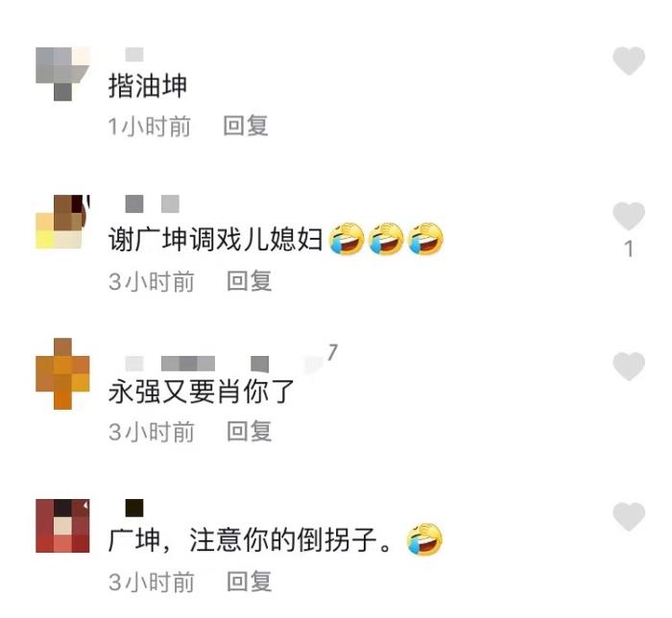Reply to 广坤，注意你的倒拐子 comment

249,582
